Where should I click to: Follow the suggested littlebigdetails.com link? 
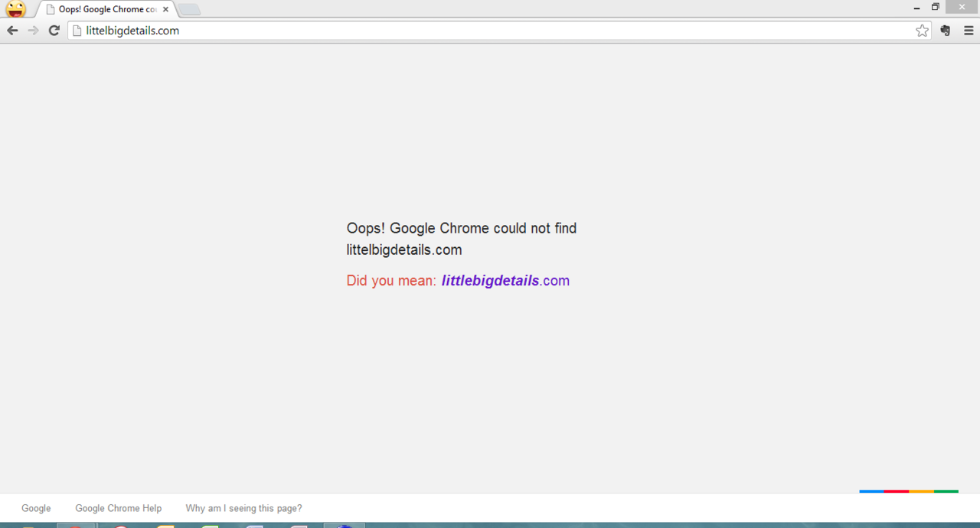[x=505, y=281]
